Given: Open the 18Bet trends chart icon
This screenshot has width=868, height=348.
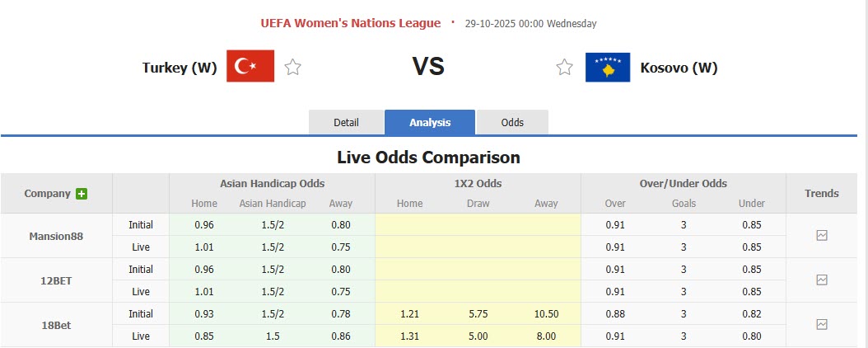Looking at the screenshot, I should click(x=821, y=324).
